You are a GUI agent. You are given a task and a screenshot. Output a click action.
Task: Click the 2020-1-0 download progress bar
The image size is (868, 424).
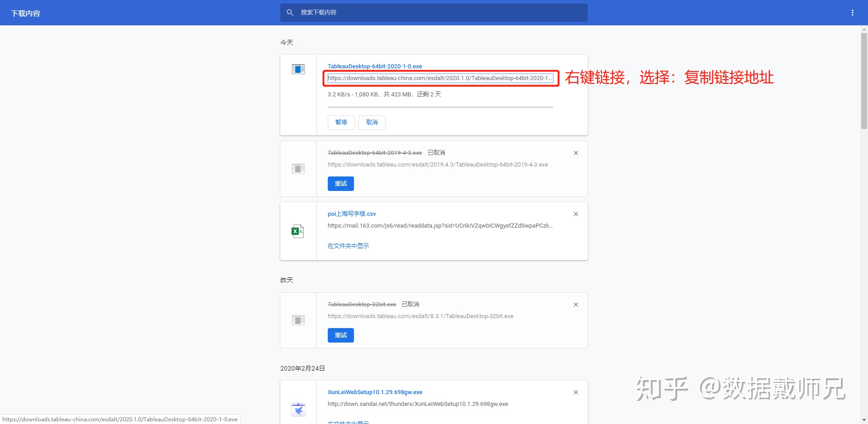click(x=440, y=107)
